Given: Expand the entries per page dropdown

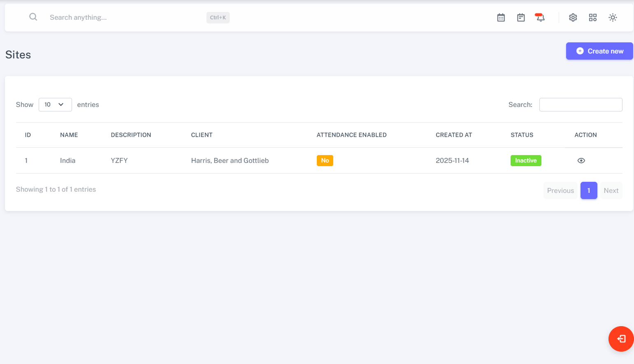Looking at the screenshot, I should [55, 104].
